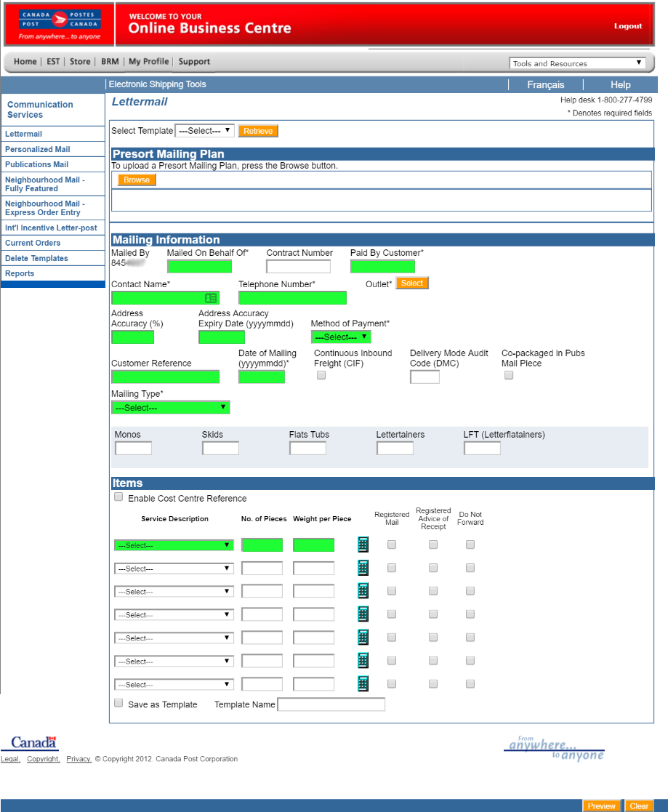This screenshot has width=668, height=812.
Task: Open the Select Template dropdown
Action: (x=204, y=131)
